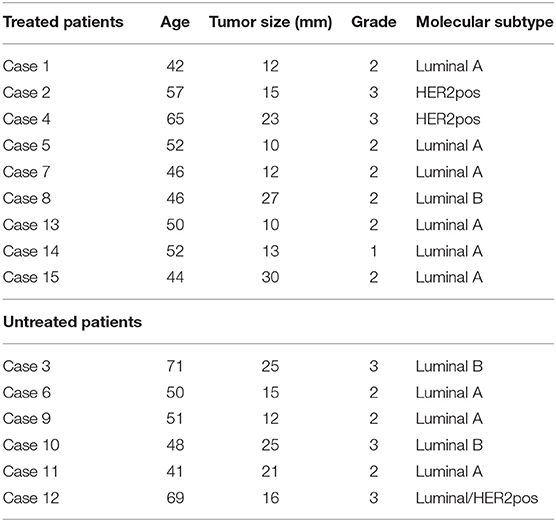This screenshot has width=556, height=522.
Task: Click Case 8 tumor size 27
Action: click(x=270, y=198)
